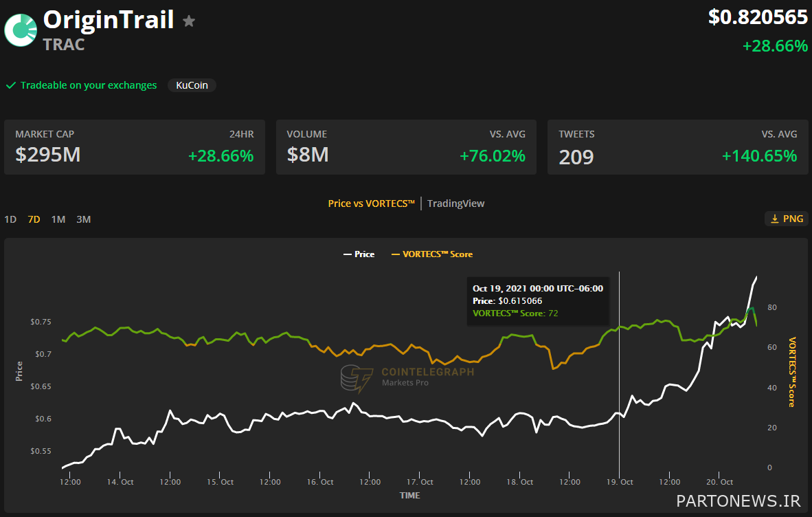Switch chart range to 3M

tap(83, 219)
